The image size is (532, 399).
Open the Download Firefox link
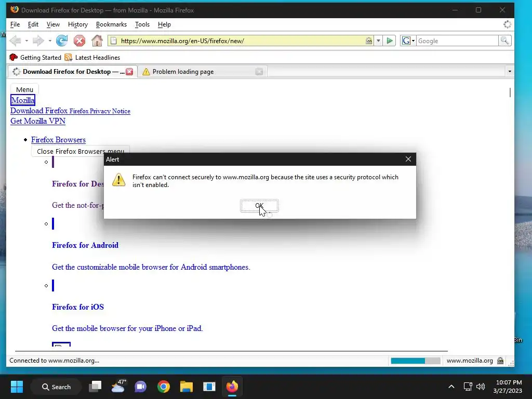(x=39, y=111)
